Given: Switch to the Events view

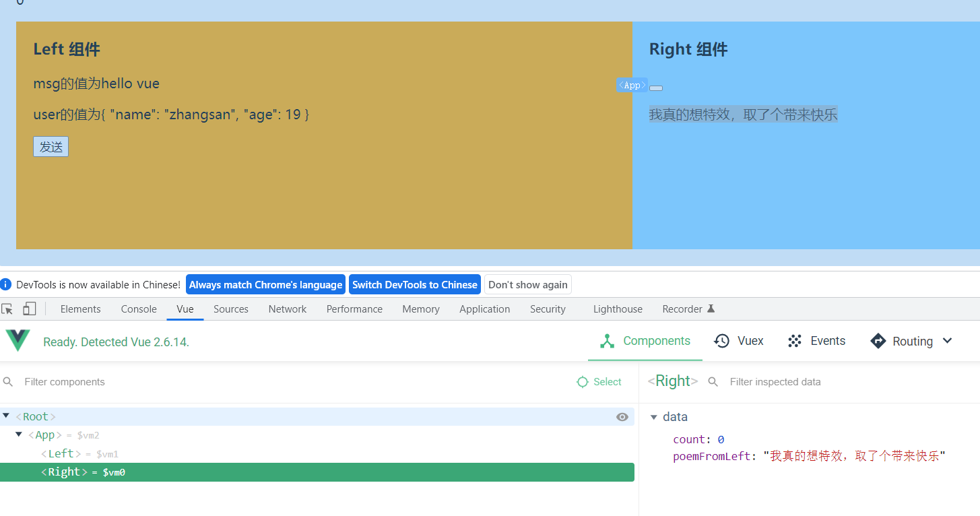Looking at the screenshot, I should click(816, 341).
